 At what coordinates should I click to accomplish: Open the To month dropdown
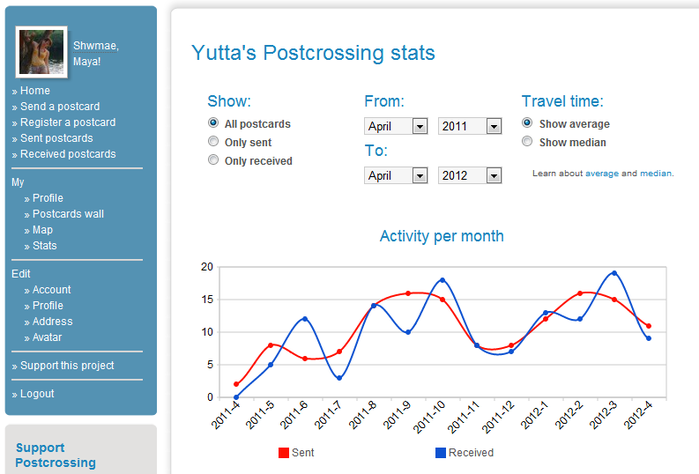point(396,175)
